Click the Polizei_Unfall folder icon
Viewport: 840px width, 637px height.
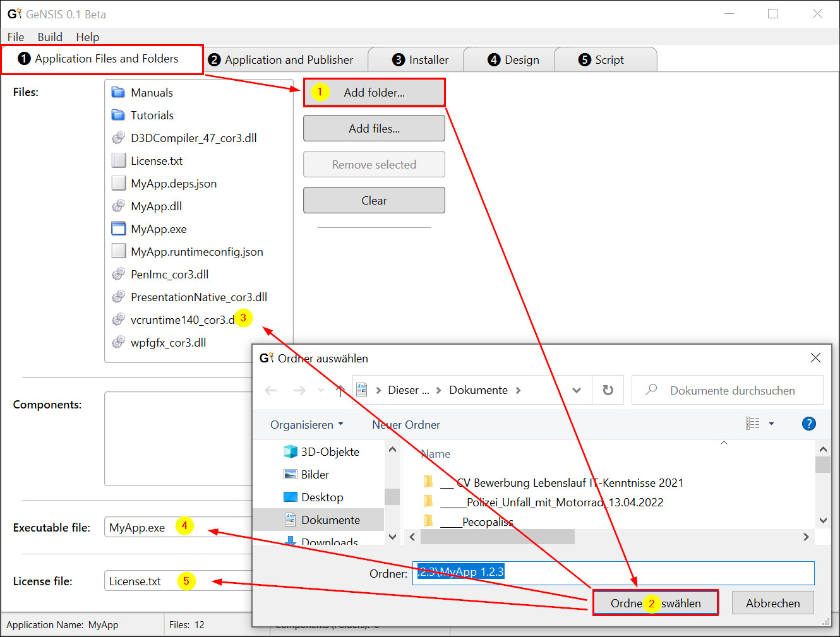click(x=428, y=502)
